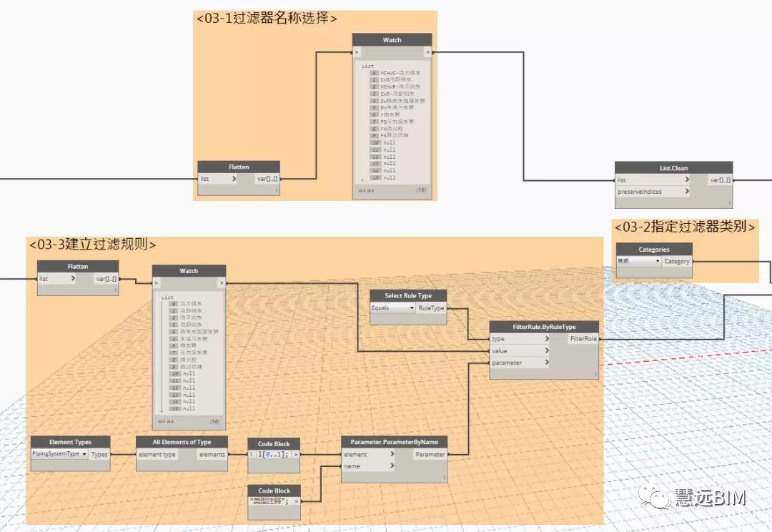Select the Select Rule Type node title

coord(408,295)
